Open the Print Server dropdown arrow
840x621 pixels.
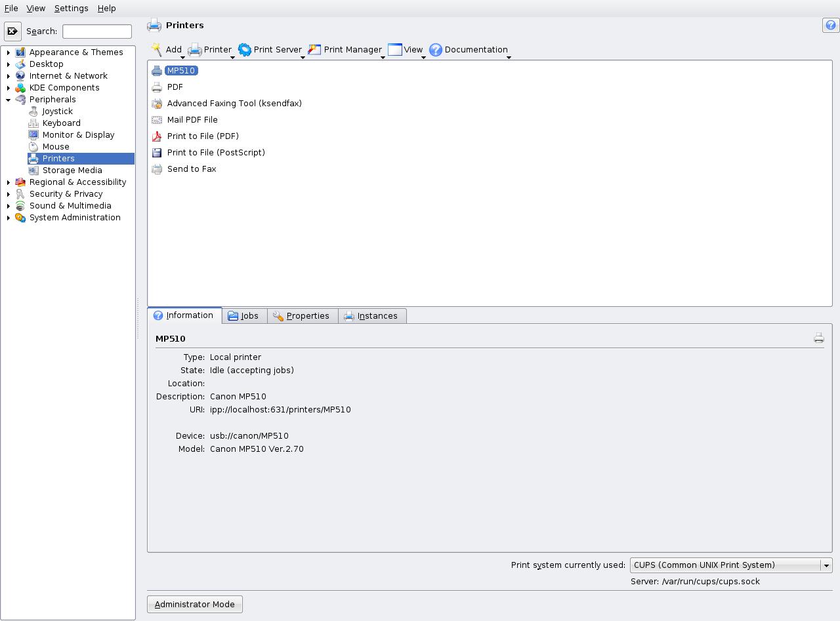point(303,57)
